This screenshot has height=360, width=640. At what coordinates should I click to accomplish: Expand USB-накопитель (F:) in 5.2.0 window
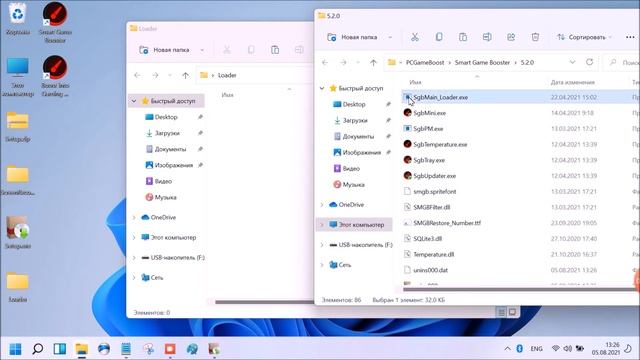322,244
